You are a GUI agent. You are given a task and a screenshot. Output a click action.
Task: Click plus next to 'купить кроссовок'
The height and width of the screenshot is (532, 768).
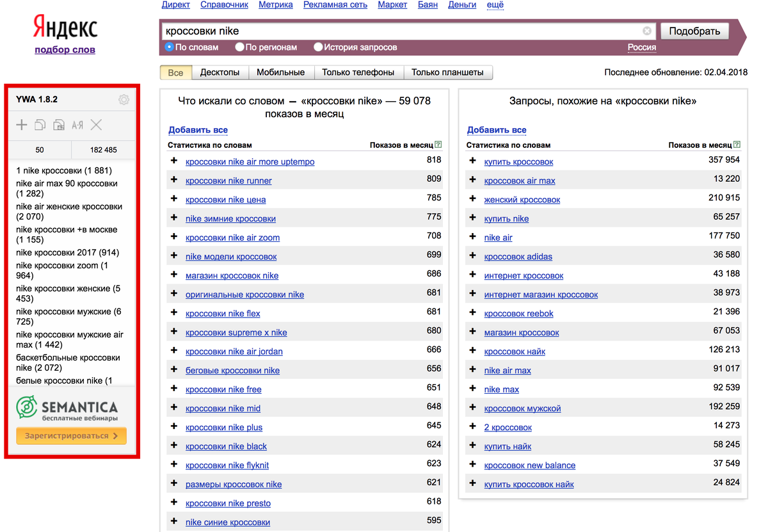472,161
